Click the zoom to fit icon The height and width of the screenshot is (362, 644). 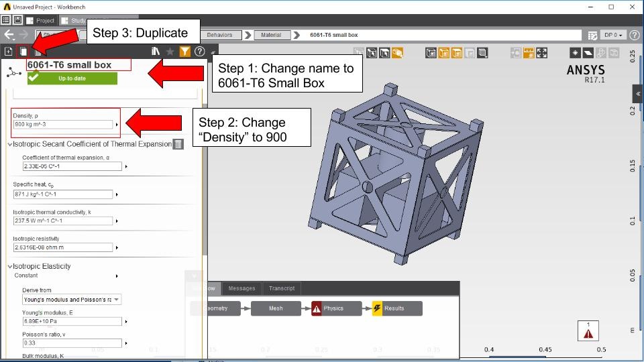point(542,52)
